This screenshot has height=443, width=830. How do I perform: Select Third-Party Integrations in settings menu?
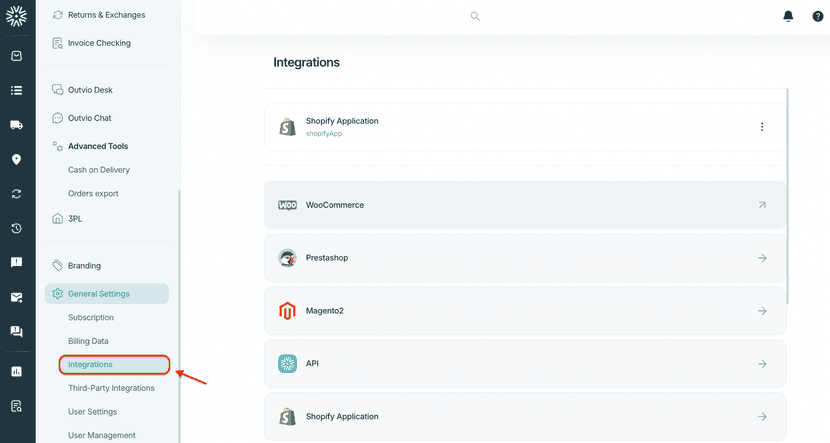pyautogui.click(x=111, y=388)
